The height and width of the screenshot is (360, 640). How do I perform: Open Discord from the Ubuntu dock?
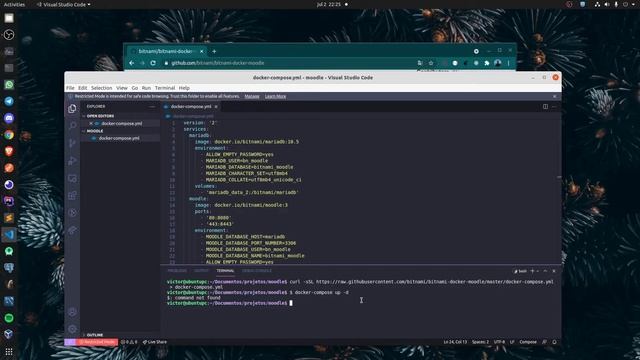(9, 118)
